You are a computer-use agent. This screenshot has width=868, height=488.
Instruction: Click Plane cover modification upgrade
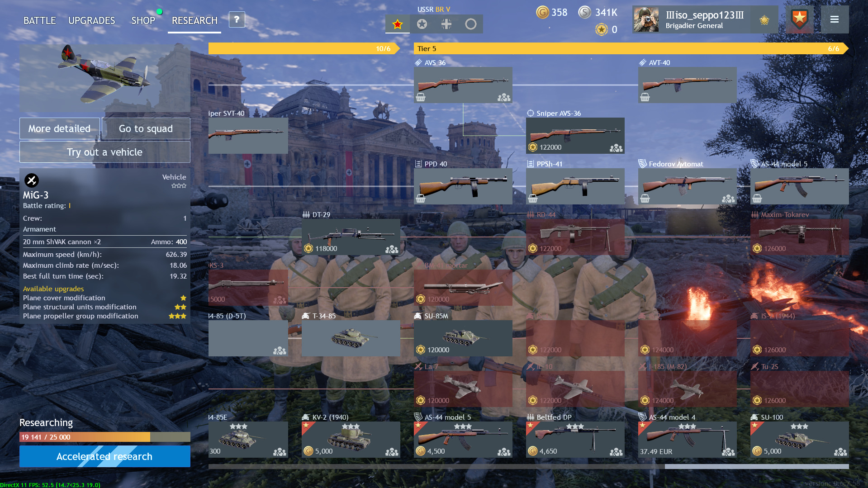(x=104, y=298)
